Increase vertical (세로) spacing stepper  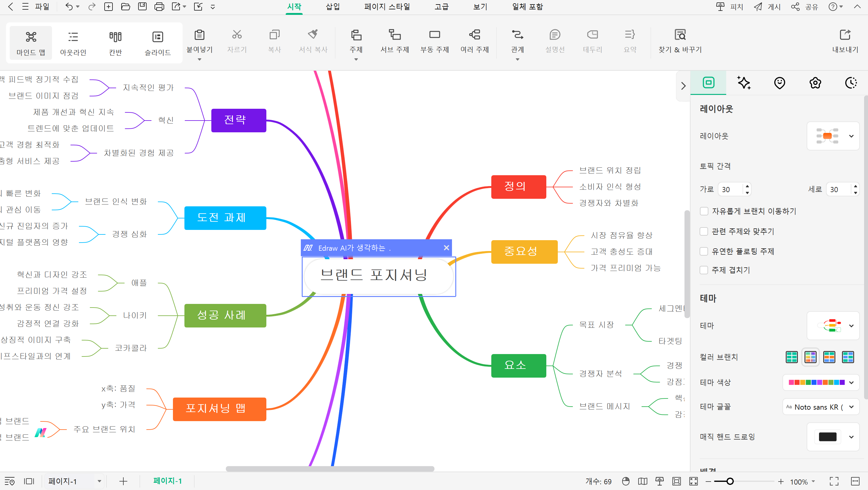click(x=855, y=186)
